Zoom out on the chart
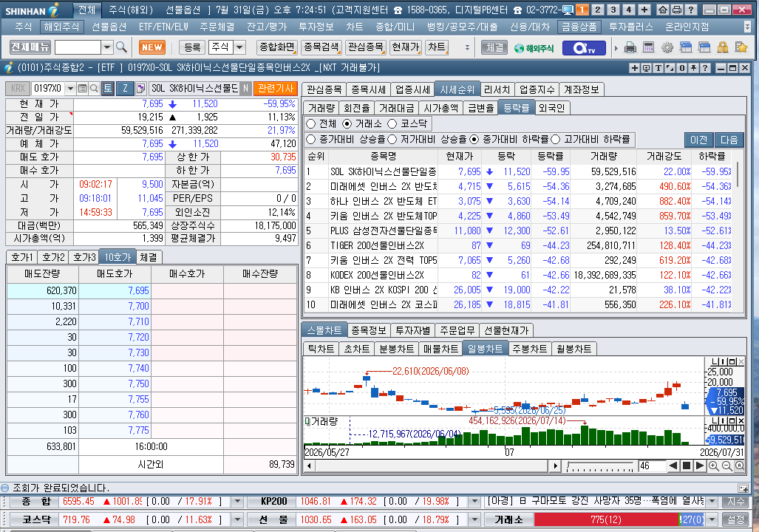Viewport: 759px width, 532px height. click(x=726, y=465)
